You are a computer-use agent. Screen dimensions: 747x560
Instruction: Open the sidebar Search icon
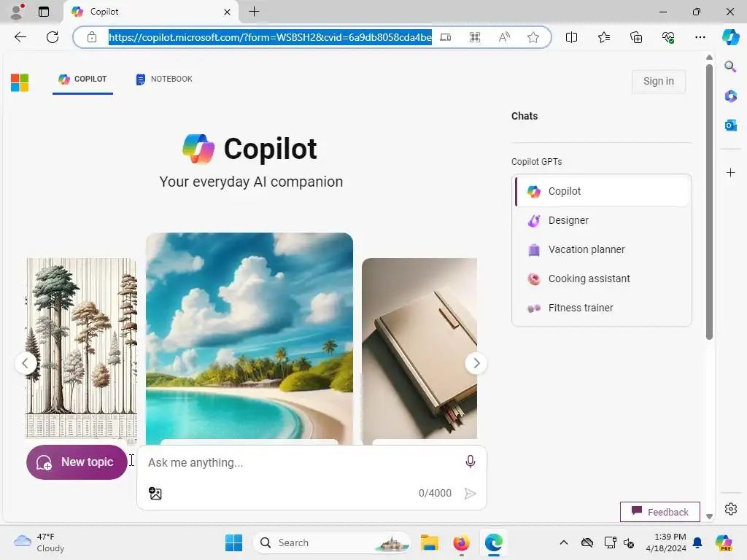pyautogui.click(x=730, y=66)
